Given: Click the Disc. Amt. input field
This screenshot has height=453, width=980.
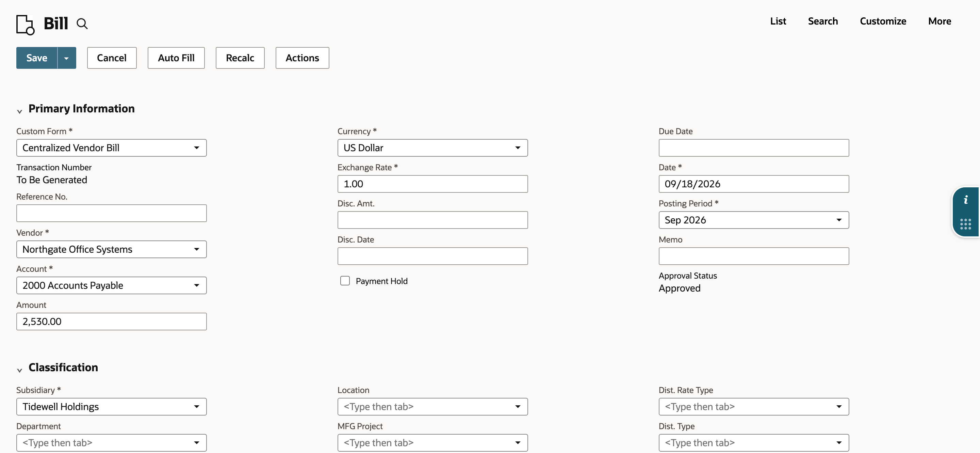Looking at the screenshot, I should point(432,220).
